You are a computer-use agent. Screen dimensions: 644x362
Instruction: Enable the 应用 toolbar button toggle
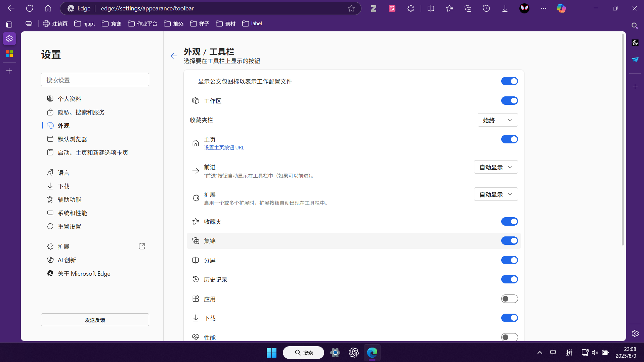point(509,299)
